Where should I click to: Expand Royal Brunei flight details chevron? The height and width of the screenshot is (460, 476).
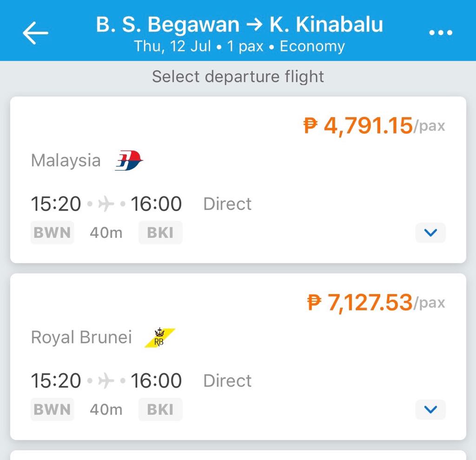pyautogui.click(x=430, y=409)
